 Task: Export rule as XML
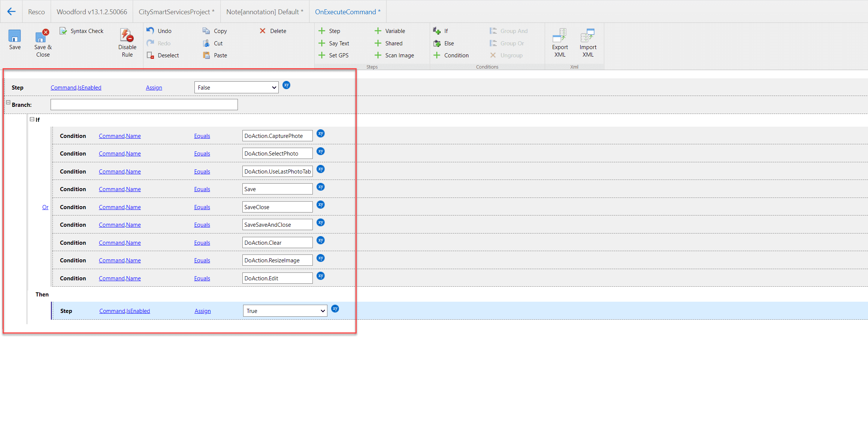[560, 43]
